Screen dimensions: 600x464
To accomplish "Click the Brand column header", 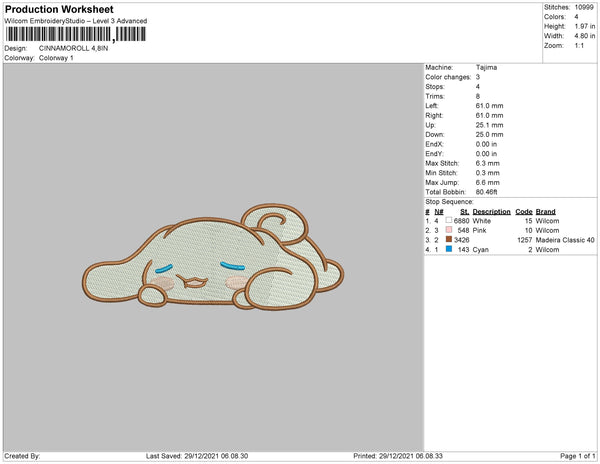I will tap(545, 212).
